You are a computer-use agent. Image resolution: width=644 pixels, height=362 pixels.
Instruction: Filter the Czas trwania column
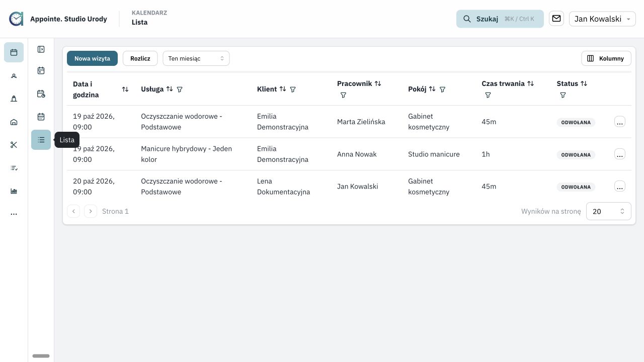488,95
